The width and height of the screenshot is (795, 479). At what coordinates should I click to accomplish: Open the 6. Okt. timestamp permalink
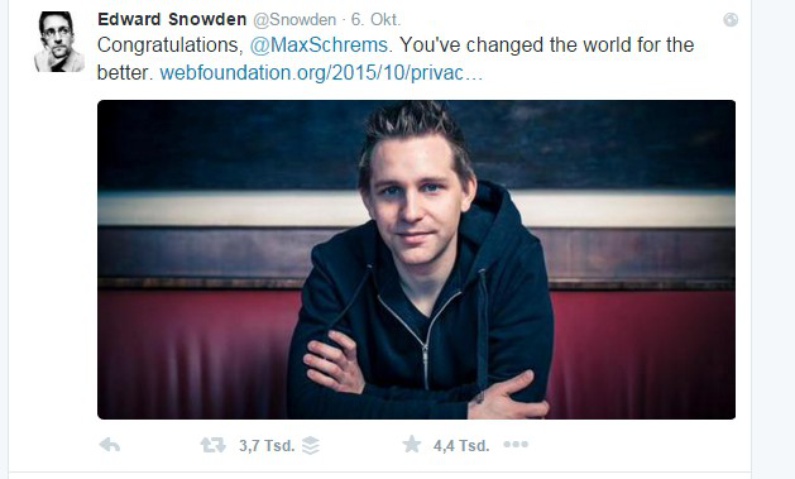pyautogui.click(x=376, y=20)
